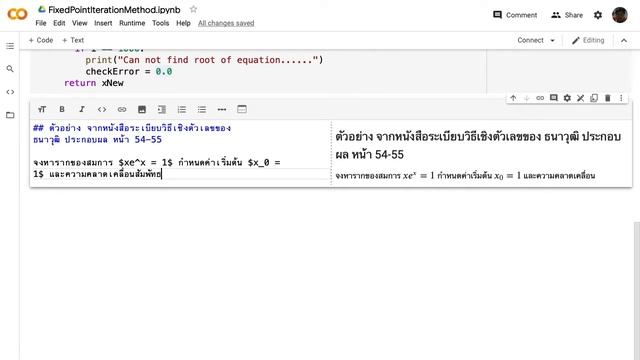The height and width of the screenshot is (360, 640).
Task: Click the Comment button
Action: 515,15
